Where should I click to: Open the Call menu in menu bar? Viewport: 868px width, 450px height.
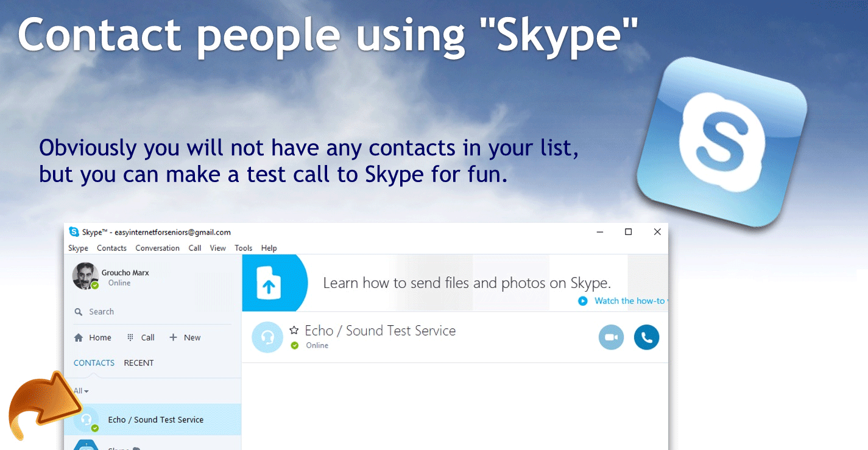pos(195,248)
